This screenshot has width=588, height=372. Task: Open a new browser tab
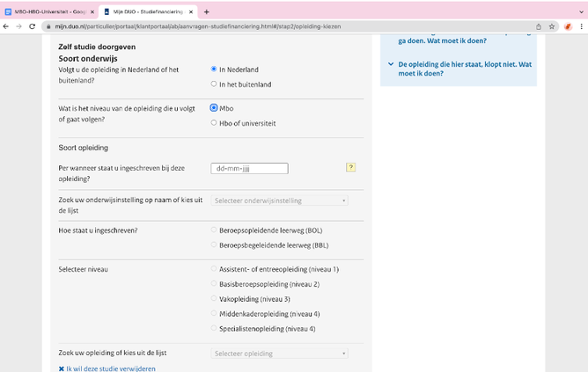(207, 11)
